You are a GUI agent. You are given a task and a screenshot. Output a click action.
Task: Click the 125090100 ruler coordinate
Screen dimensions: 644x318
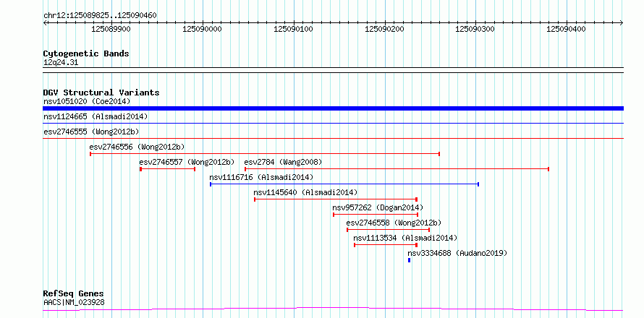(293, 29)
